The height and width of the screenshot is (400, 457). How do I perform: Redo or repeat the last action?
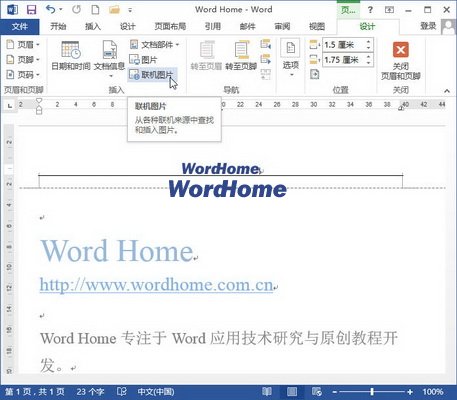(76, 9)
